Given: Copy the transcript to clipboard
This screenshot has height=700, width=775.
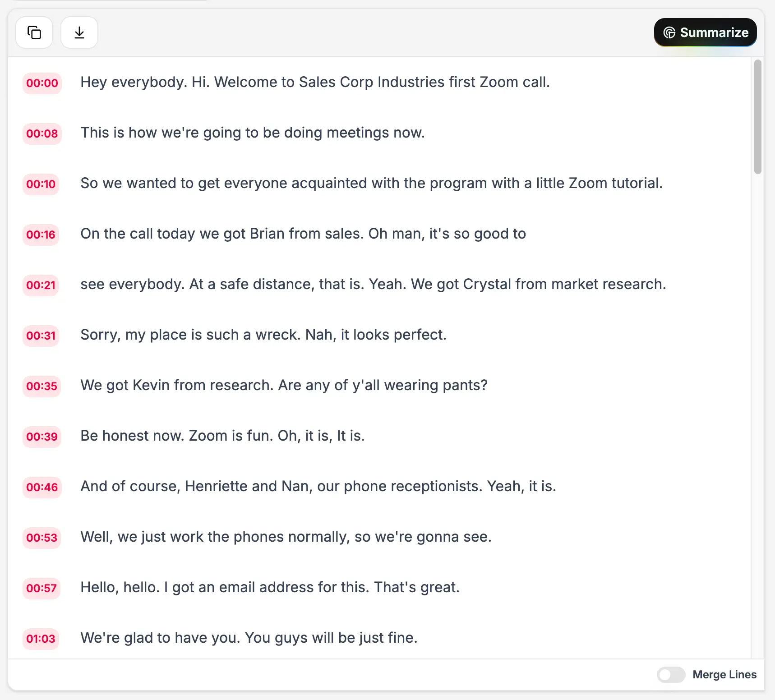Looking at the screenshot, I should tap(34, 32).
